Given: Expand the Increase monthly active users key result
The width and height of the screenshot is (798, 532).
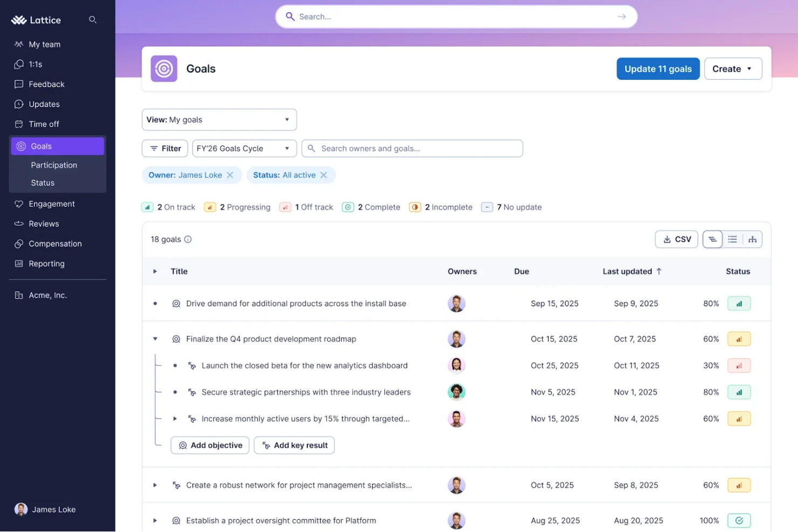Looking at the screenshot, I should pos(175,419).
